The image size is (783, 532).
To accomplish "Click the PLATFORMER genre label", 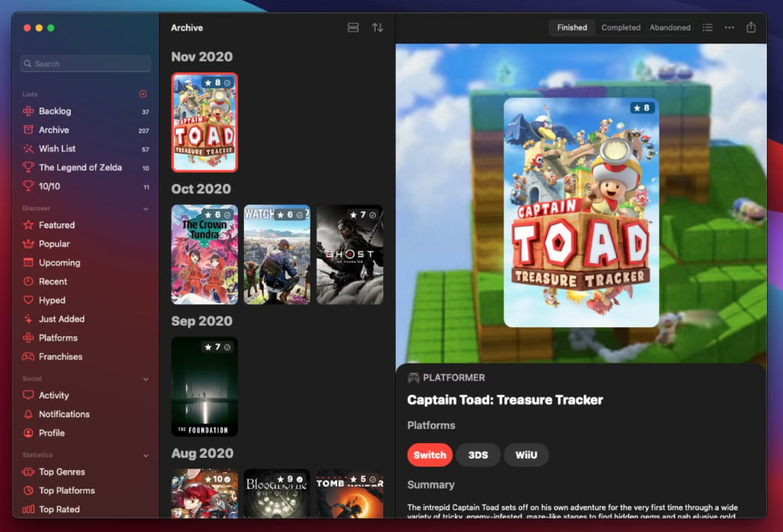I will point(454,378).
